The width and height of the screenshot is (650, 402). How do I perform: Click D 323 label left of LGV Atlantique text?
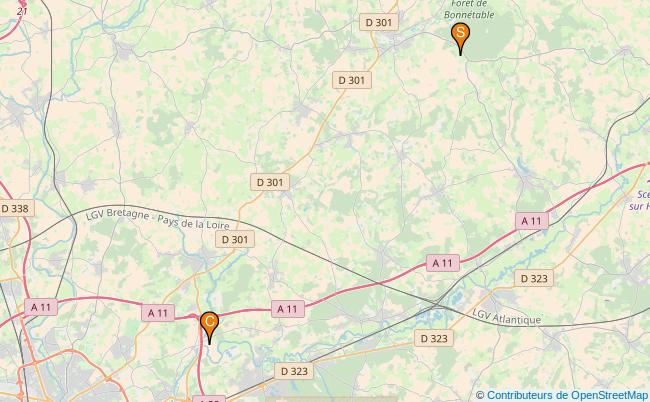point(434,339)
